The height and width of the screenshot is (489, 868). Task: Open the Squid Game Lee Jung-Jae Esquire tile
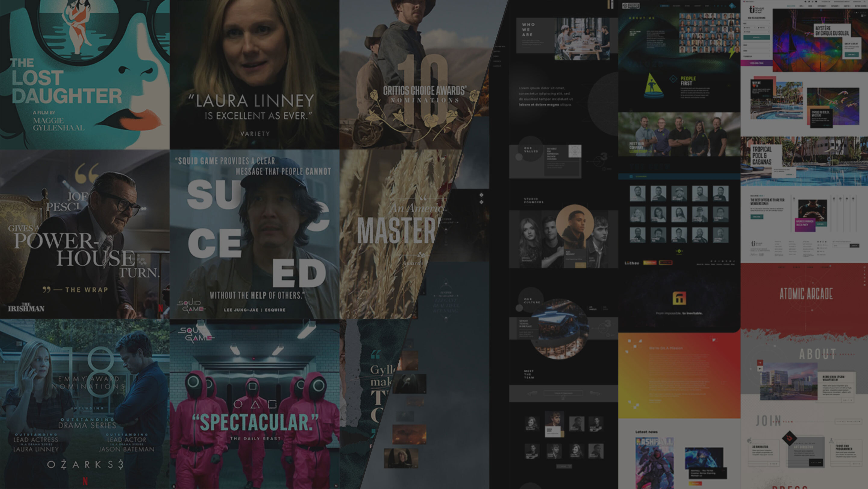tap(254, 234)
